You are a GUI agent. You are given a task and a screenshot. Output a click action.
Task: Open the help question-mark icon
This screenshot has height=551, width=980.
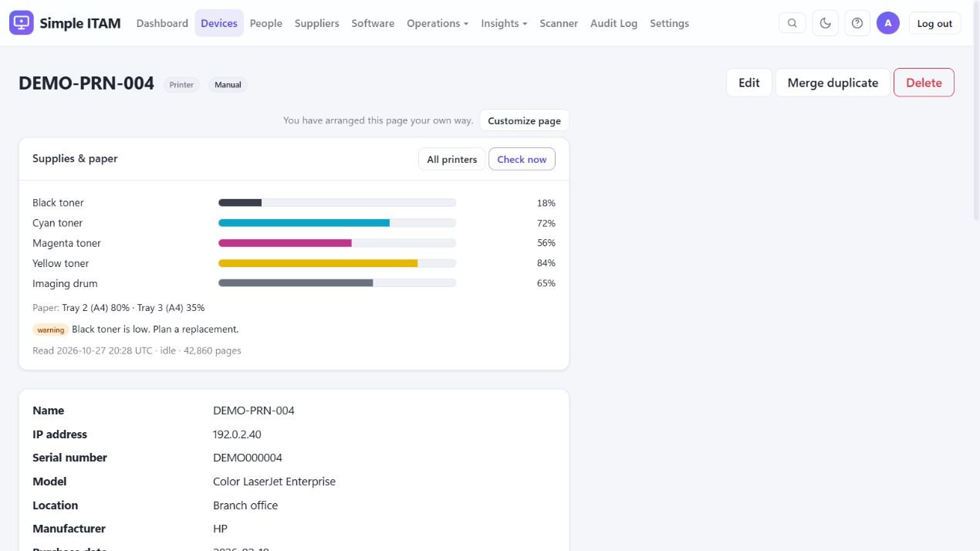857,23
